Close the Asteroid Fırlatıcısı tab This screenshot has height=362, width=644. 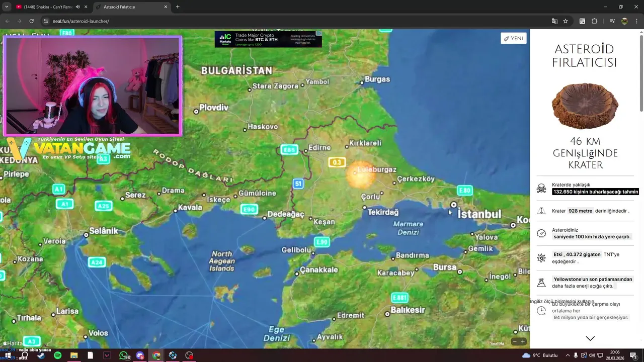tap(166, 7)
